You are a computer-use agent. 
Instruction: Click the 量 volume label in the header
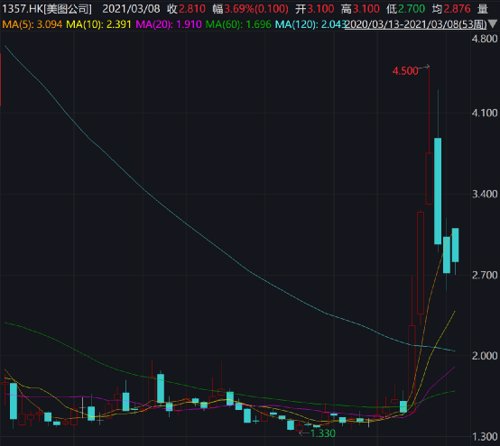[x=482, y=9]
